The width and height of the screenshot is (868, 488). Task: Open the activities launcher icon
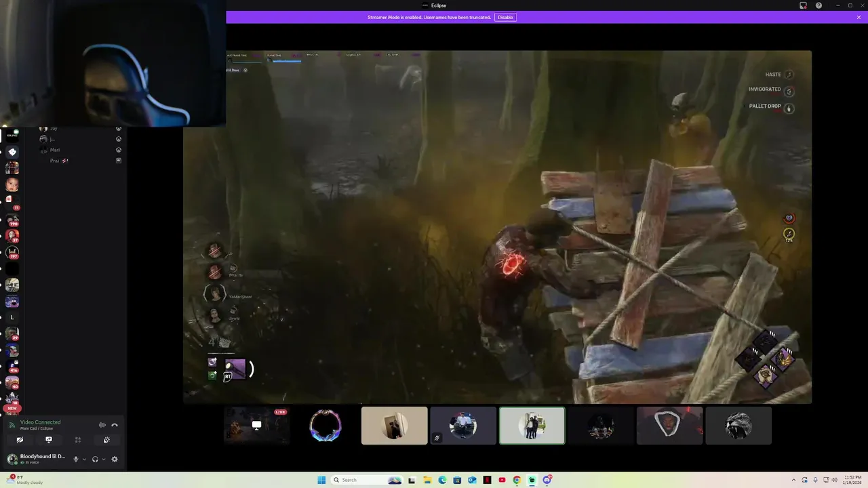pos(78,440)
